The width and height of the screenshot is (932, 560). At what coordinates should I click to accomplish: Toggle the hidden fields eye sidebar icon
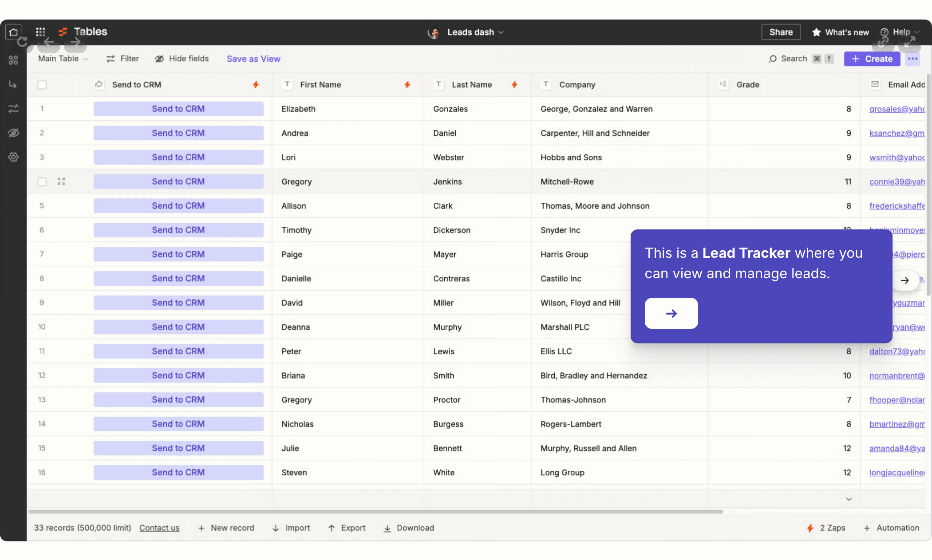click(13, 133)
